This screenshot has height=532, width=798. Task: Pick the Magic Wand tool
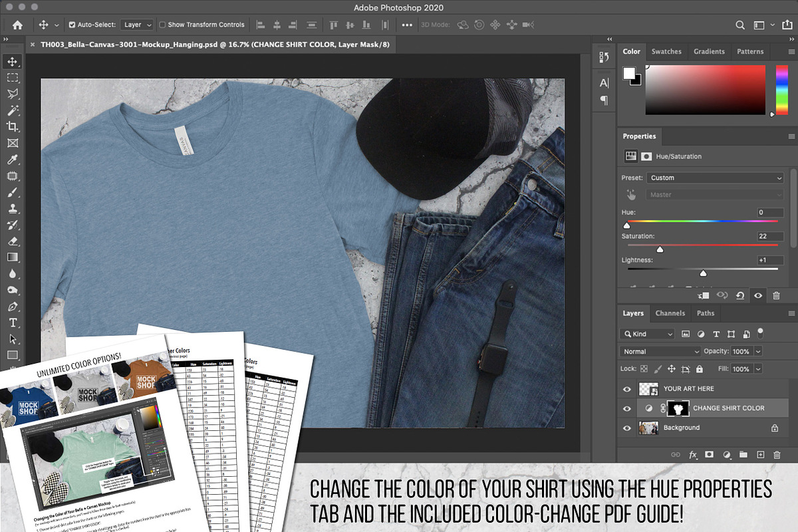13,110
